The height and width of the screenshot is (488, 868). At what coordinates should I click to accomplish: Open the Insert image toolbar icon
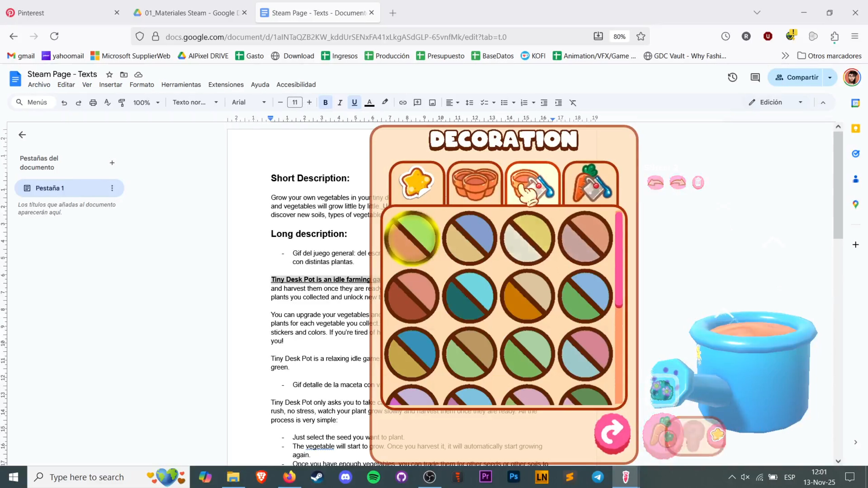(431, 102)
